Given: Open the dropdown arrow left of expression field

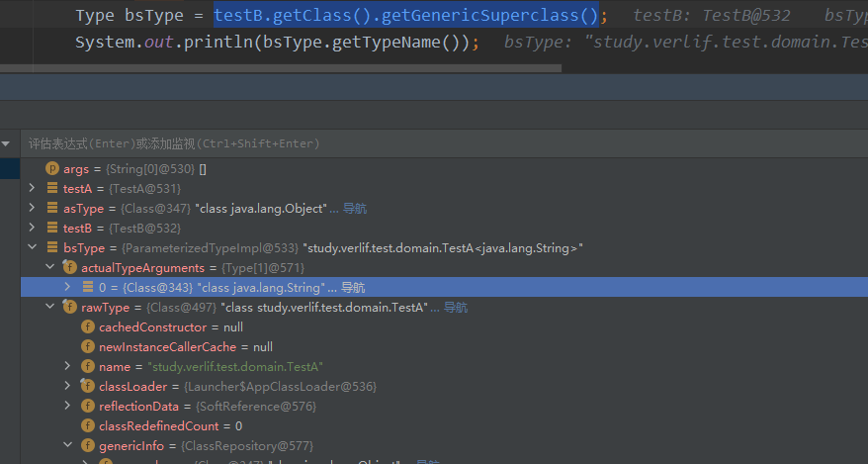Looking at the screenshot, I should (6, 143).
